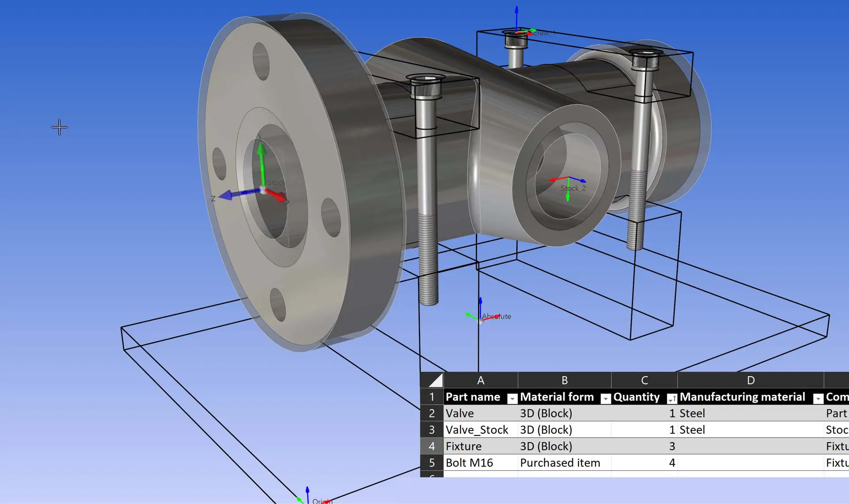Click the select-all corner of the spreadsheet
Image resolution: width=849 pixels, height=504 pixels.
432,380
